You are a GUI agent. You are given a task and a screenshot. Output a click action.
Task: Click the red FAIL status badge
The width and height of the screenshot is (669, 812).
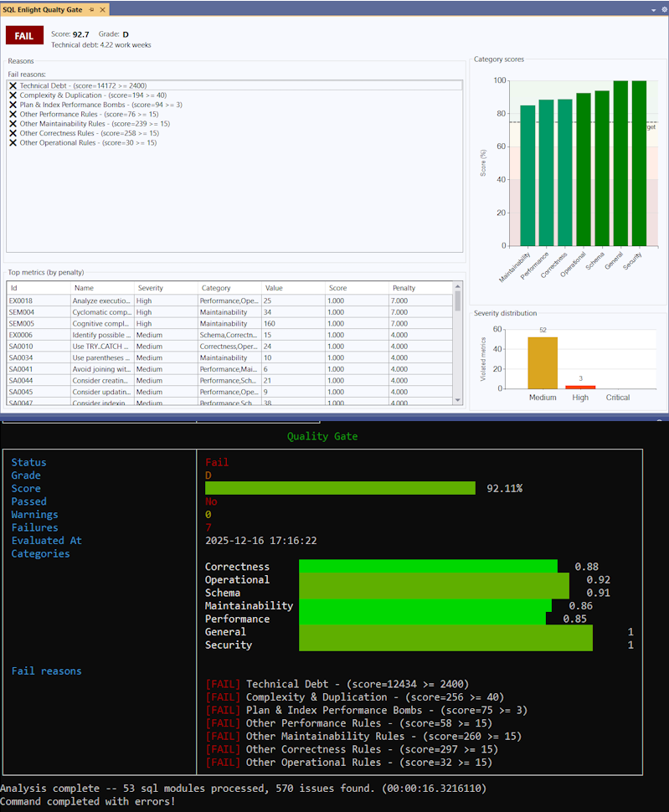click(24, 36)
